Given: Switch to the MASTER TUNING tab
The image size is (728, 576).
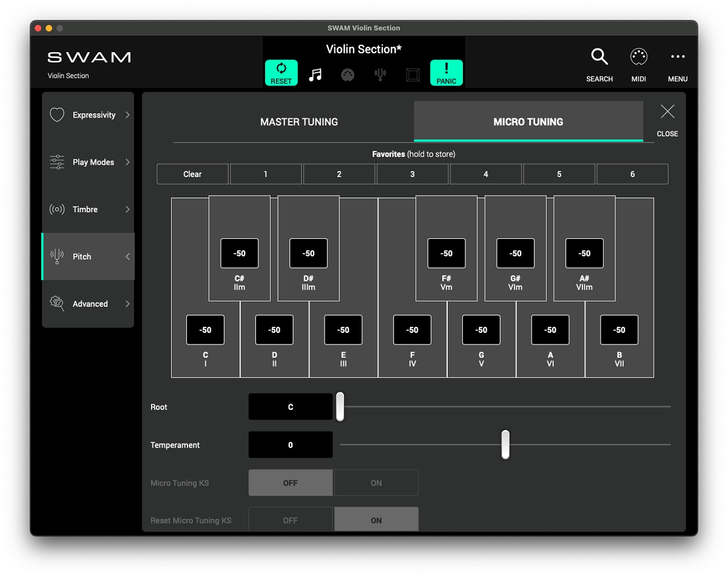Looking at the screenshot, I should (x=299, y=122).
